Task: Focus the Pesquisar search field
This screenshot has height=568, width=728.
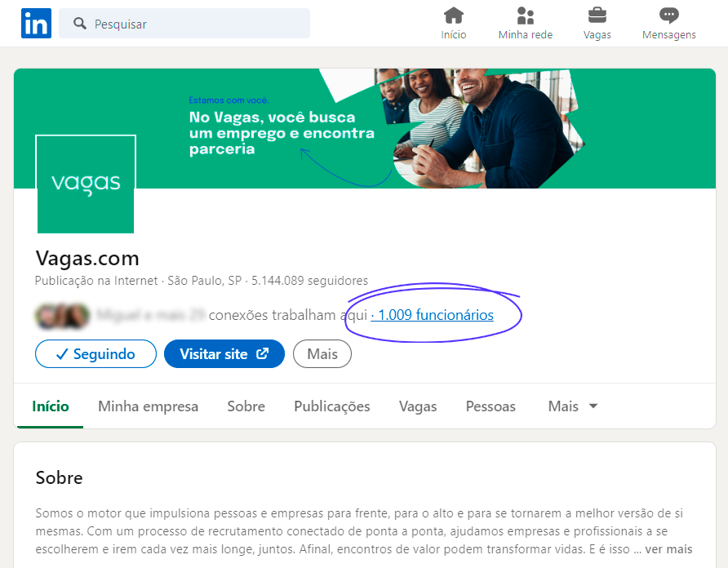Action: (184, 23)
